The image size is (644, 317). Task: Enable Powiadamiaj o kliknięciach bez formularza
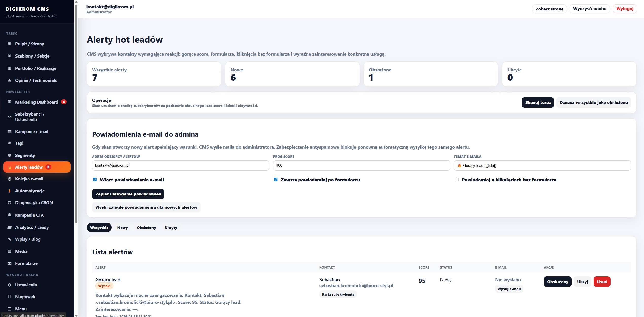(456, 180)
